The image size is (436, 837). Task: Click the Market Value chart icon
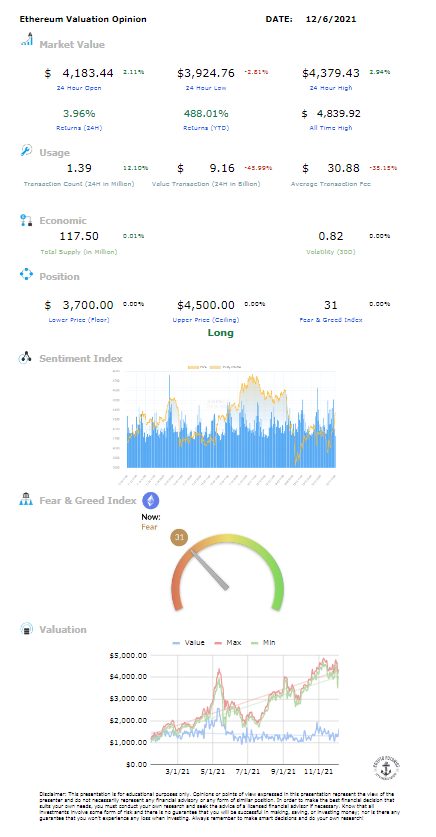coord(27,41)
